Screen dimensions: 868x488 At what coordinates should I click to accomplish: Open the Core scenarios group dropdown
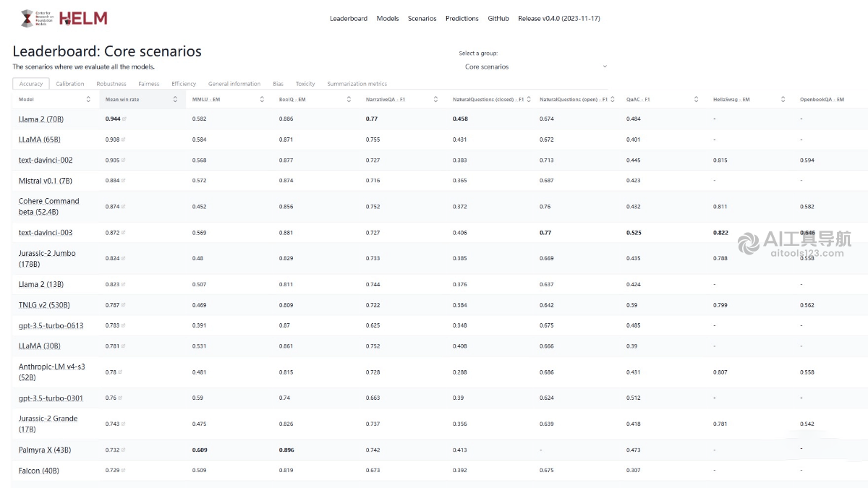[x=535, y=67]
